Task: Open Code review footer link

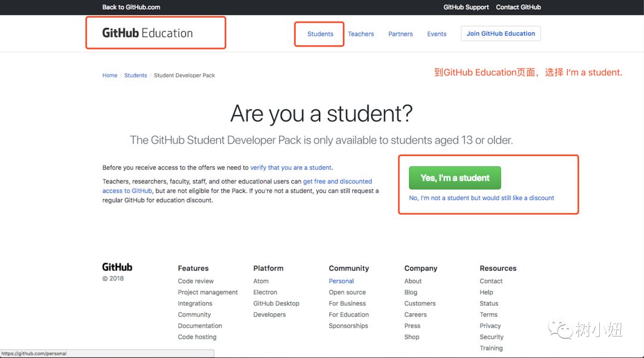Action: (x=196, y=281)
